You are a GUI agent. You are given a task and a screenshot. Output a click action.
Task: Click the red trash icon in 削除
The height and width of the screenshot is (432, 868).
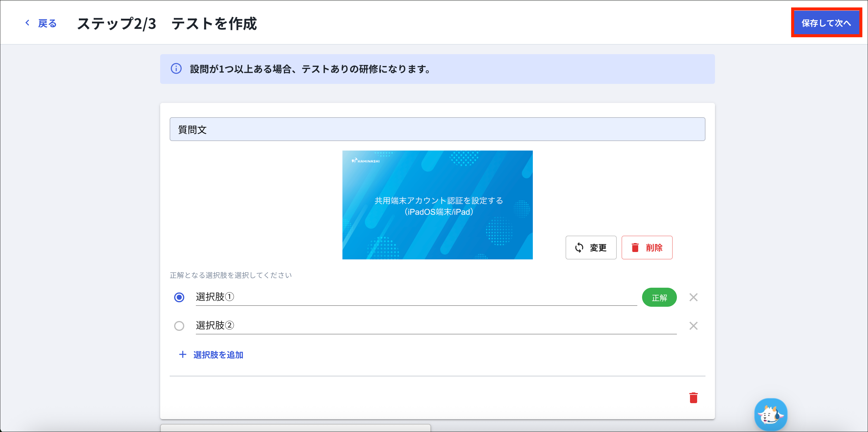coord(635,248)
